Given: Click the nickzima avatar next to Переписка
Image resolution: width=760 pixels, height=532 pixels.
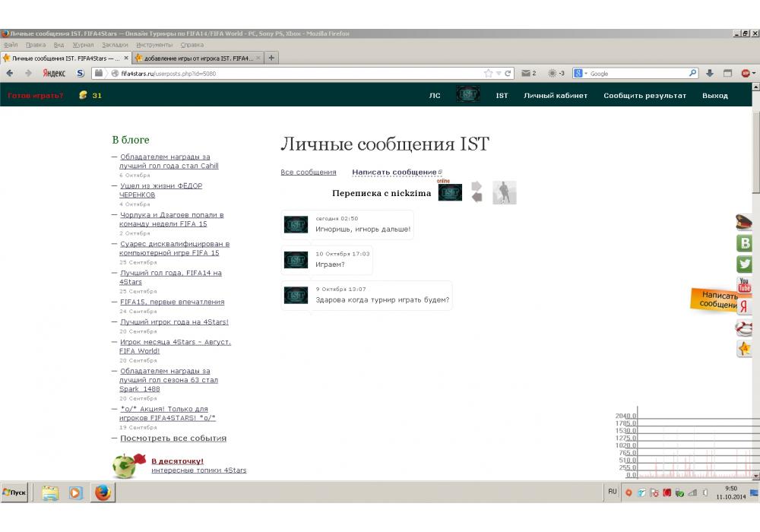Looking at the screenshot, I should coord(450,192).
